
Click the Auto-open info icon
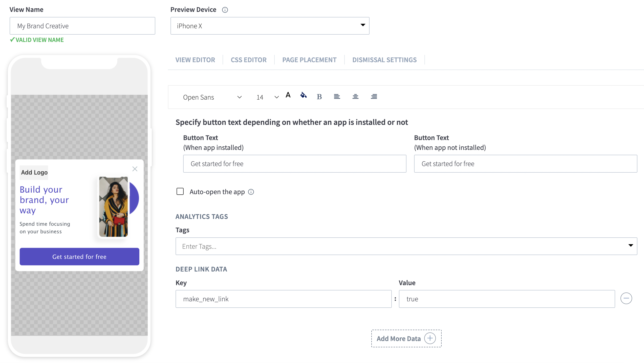251,192
